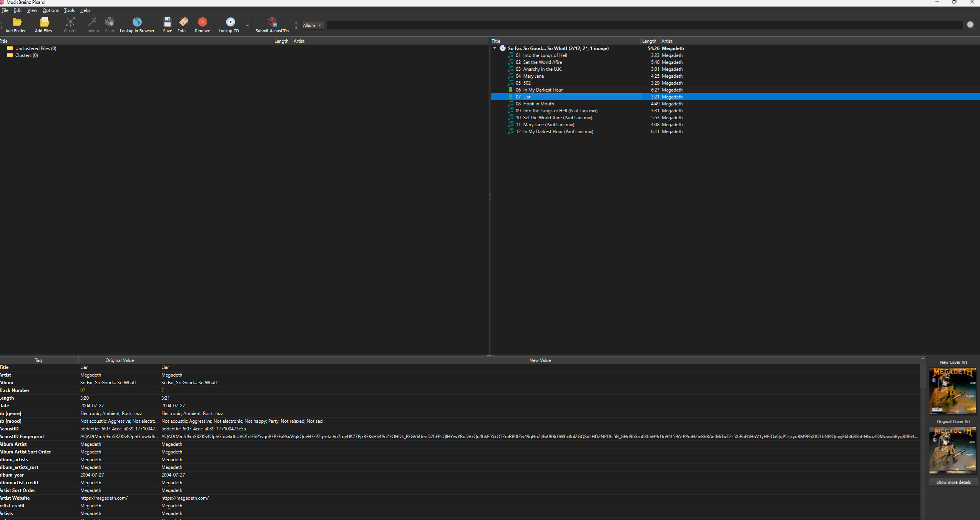Click the ab [mood] new value text

tap(242, 421)
